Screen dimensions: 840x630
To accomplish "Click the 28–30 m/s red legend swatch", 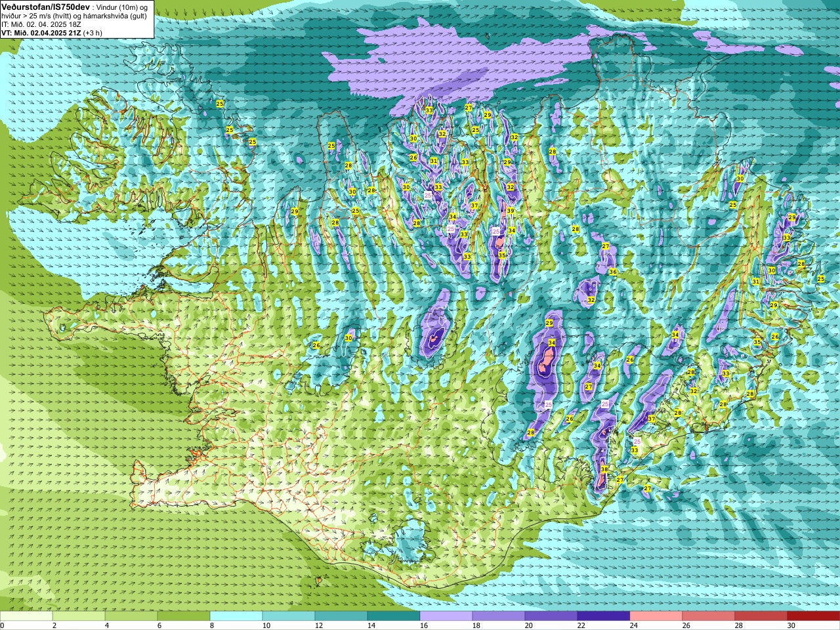I will point(761,616).
